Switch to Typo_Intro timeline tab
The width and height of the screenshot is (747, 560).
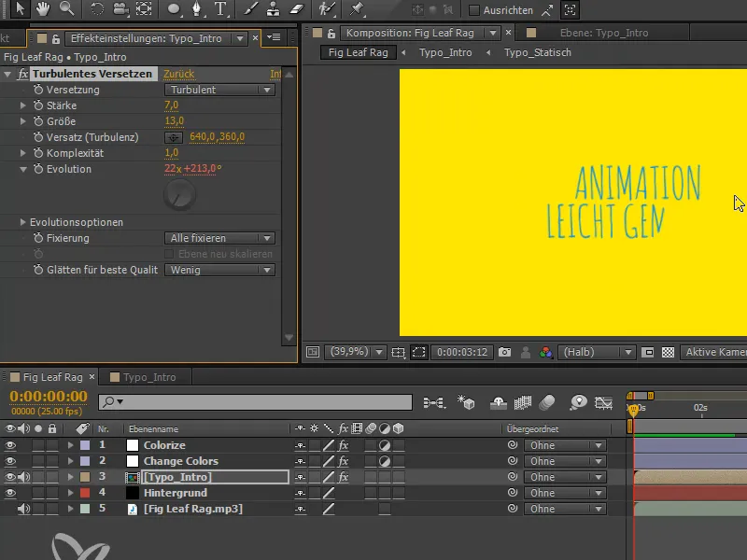pos(149,377)
